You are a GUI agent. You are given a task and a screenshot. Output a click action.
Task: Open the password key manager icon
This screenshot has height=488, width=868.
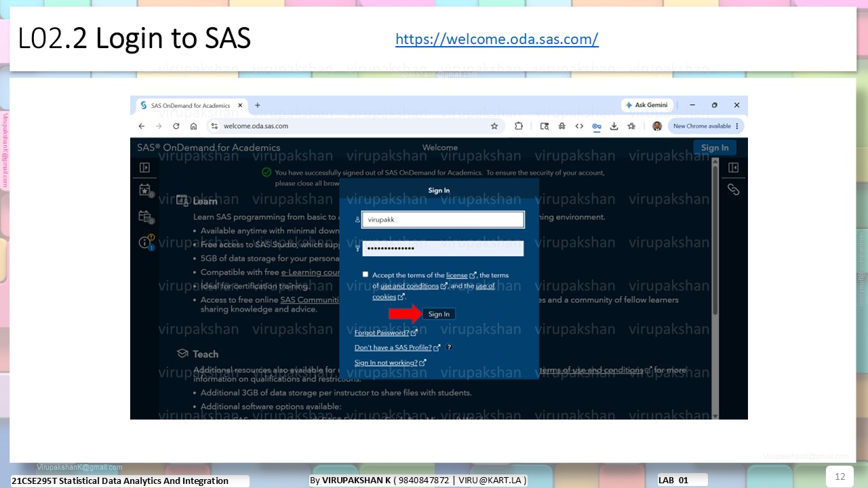(x=597, y=126)
